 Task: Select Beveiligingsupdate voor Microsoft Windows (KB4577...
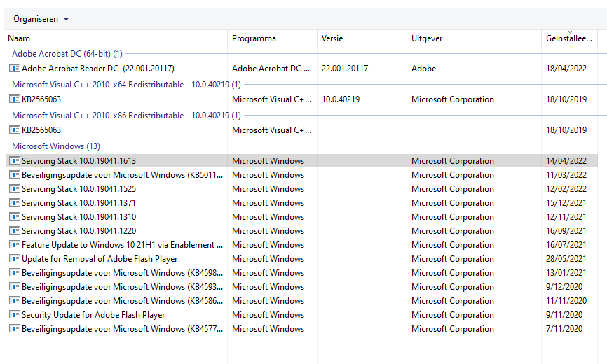pyautogui.click(x=123, y=329)
